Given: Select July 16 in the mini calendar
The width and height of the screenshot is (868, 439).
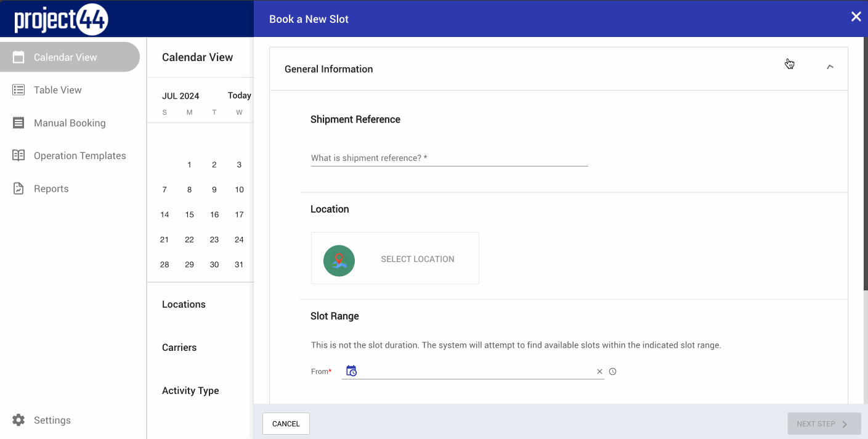Looking at the screenshot, I should [214, 215].
